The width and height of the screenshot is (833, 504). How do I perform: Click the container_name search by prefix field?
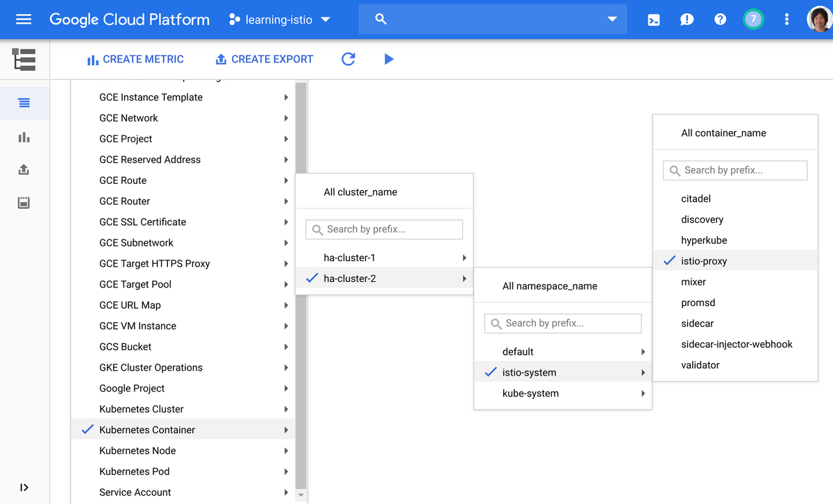(x=735, y=170)
